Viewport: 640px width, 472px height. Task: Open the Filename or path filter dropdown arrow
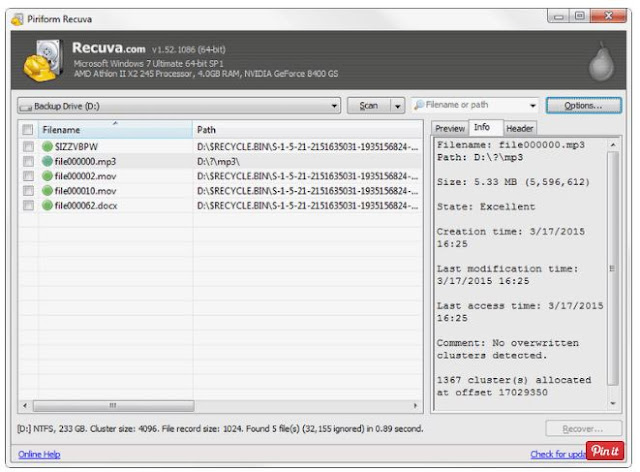[x=533, y=105]
